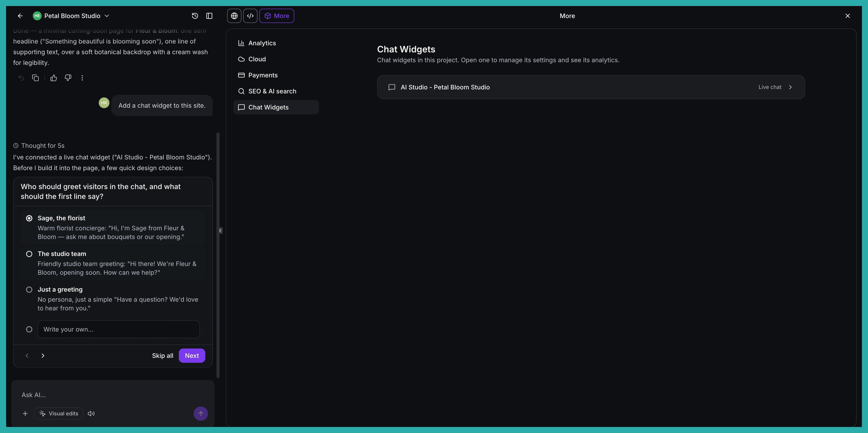Image resolution: width=868 pixels, height=433 pixels.
Task: Click the chat bubble icon on widget row
Action: point(392,87)
